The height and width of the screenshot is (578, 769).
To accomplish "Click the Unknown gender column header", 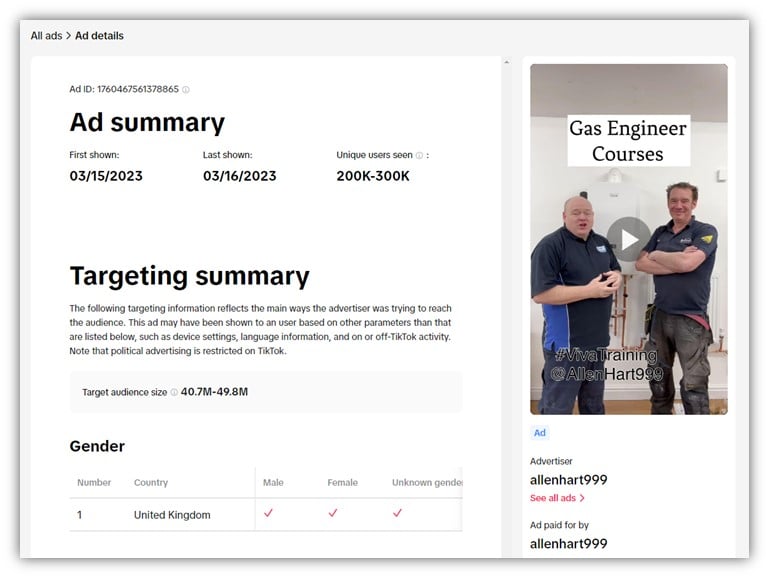I will [427, 482].
